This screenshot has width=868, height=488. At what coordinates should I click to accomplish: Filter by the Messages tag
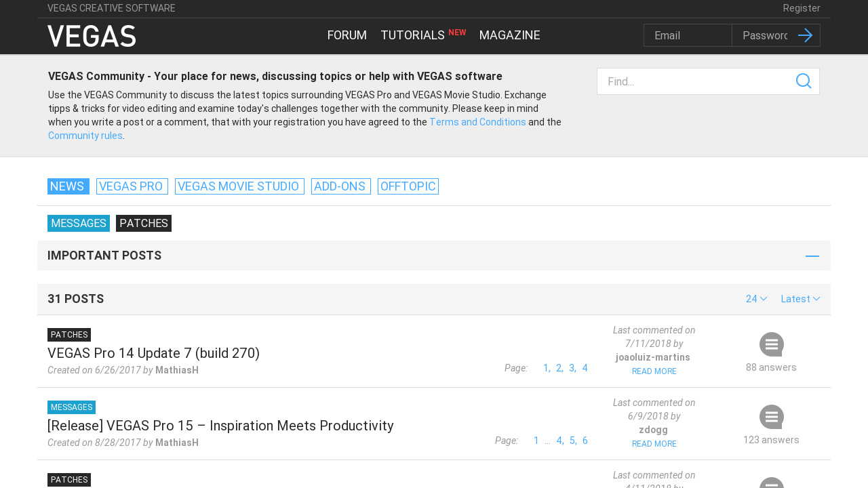[79, 224]
